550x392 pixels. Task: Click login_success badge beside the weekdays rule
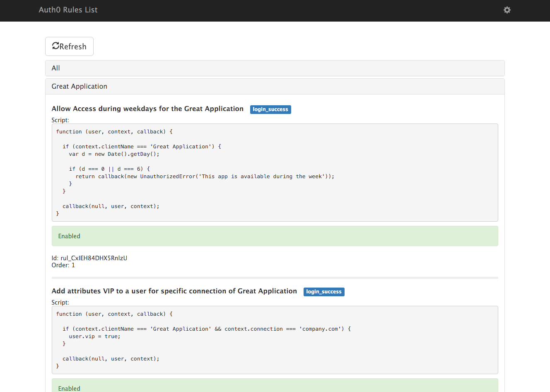[270, 109]
